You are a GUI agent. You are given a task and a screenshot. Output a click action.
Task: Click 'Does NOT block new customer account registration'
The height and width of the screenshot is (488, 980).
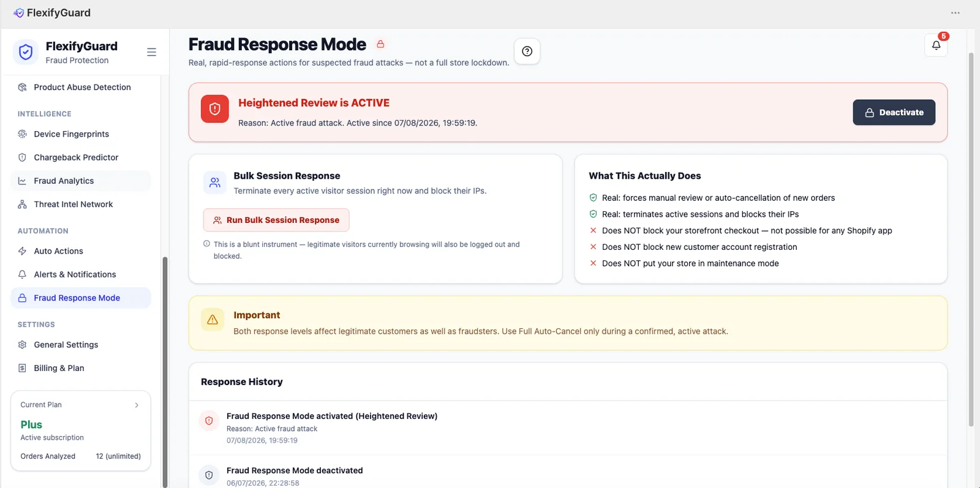coord(699,247)
